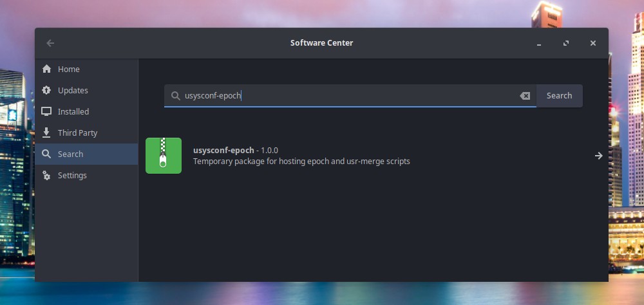Open the Updates section label

73,91
